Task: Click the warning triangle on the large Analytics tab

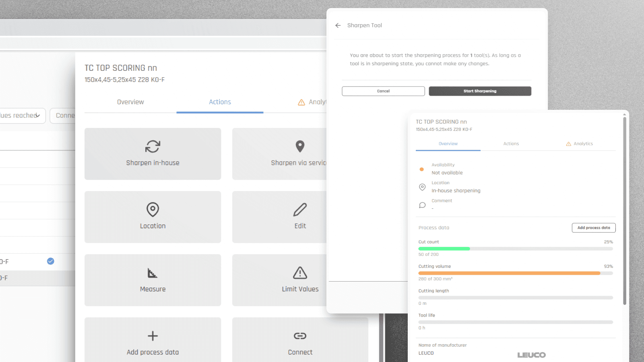Action: (301, 103)
